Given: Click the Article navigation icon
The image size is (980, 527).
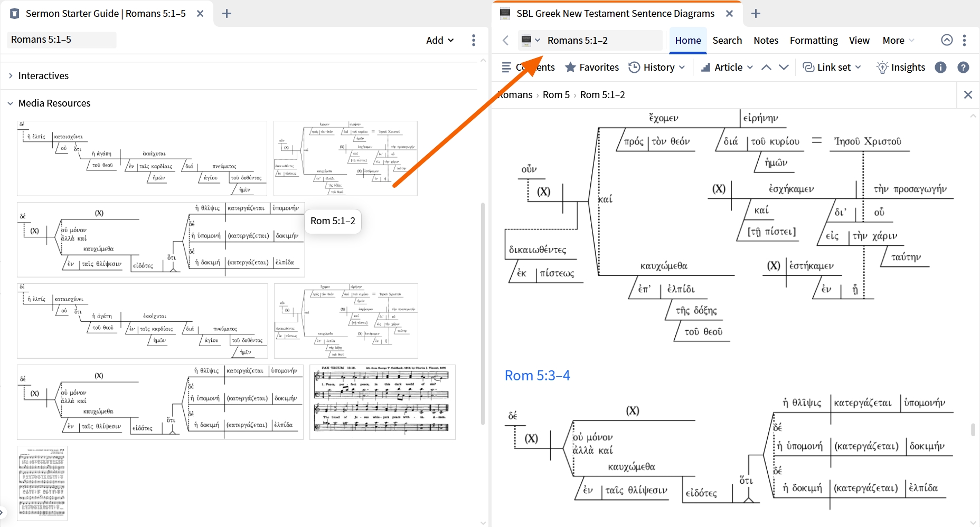Looking at the screenshot, I should tap(705, 68).
